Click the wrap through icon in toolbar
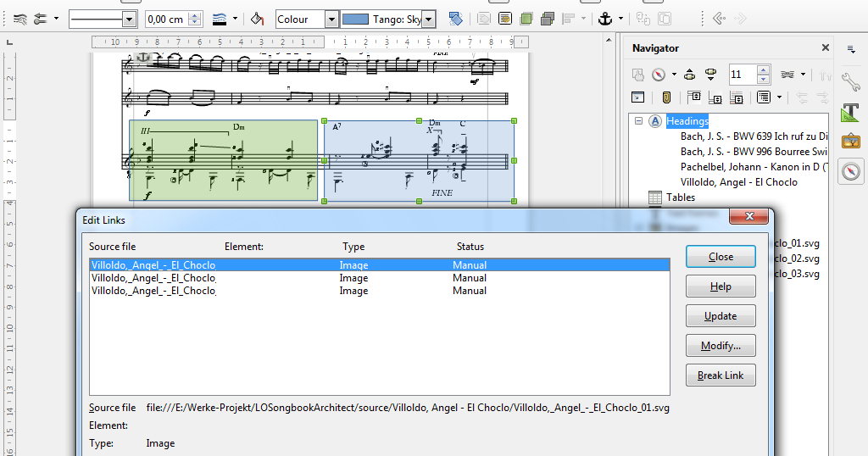Image resolution: width=868 pixels, height=456 pixels. [x=505, y=19]
